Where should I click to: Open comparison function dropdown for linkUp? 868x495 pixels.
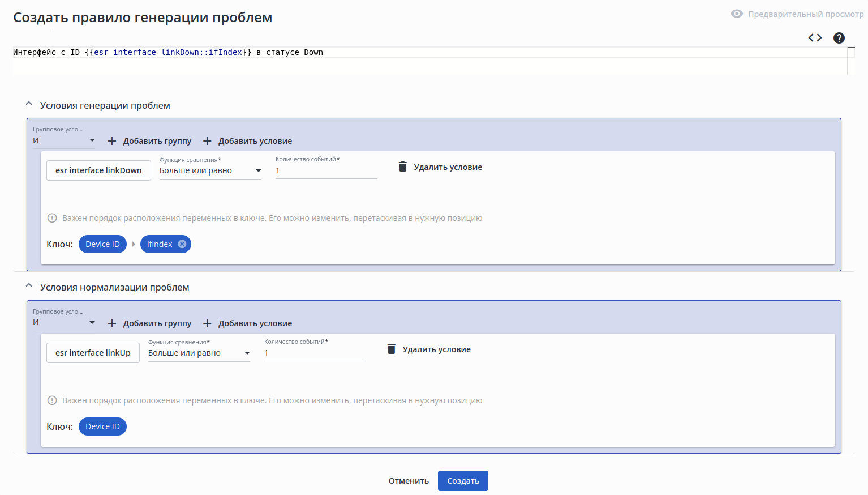pyautogui.click(x=199, y=353)
